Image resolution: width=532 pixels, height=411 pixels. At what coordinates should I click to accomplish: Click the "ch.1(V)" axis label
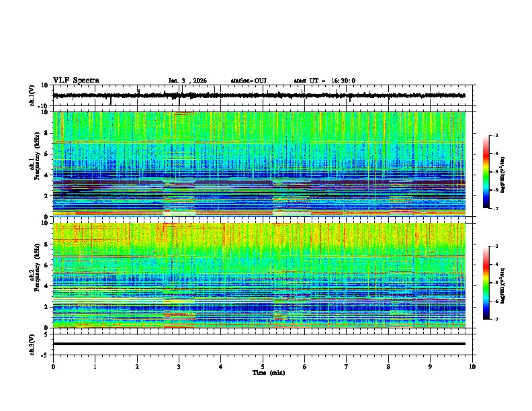[32, 95]
